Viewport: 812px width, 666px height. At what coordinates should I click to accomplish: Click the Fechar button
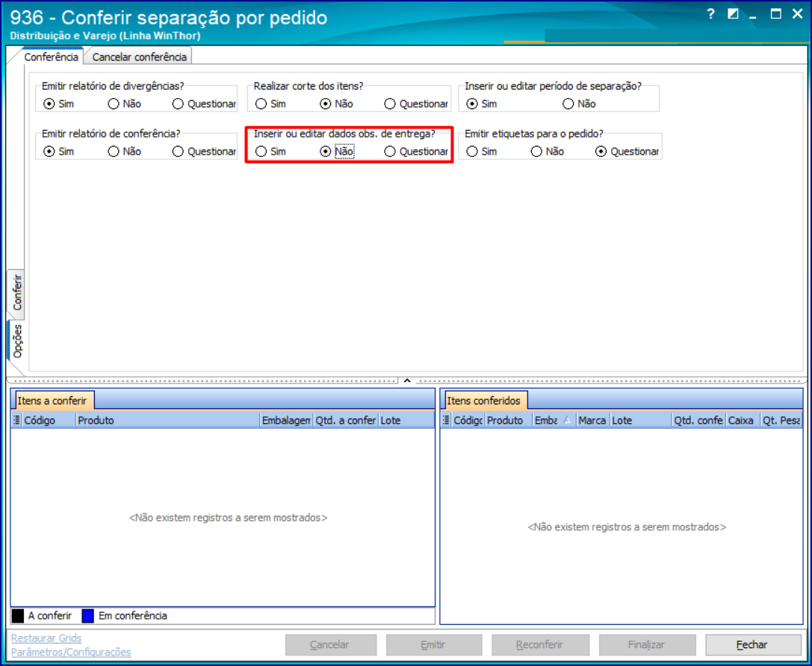[751, 645]
